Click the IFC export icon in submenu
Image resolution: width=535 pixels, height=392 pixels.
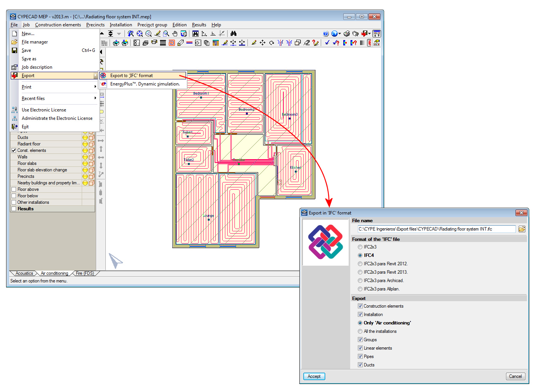tap(103, 76)
